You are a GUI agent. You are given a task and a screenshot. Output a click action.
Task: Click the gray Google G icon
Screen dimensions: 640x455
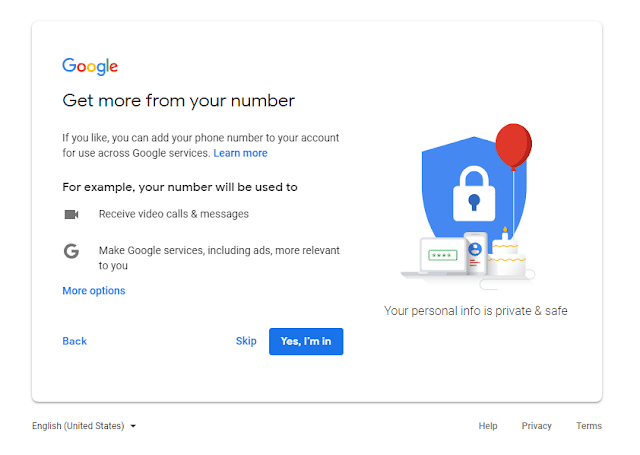click(71, 251)
